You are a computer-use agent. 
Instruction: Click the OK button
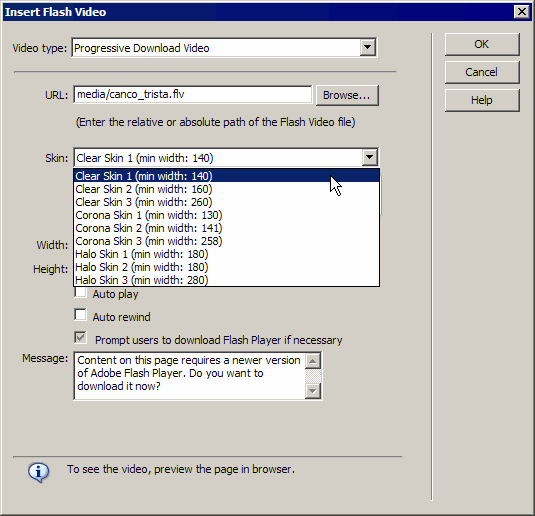click(x=482, y=44)
